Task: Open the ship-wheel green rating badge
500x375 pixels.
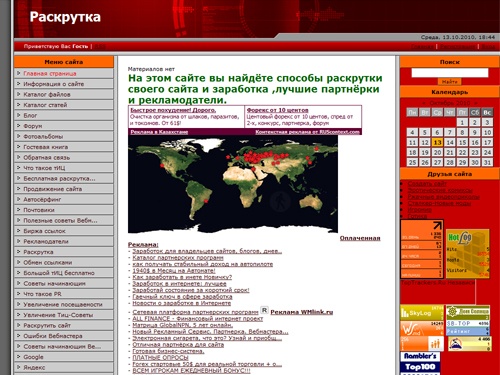Action: (x=468, y=312)
